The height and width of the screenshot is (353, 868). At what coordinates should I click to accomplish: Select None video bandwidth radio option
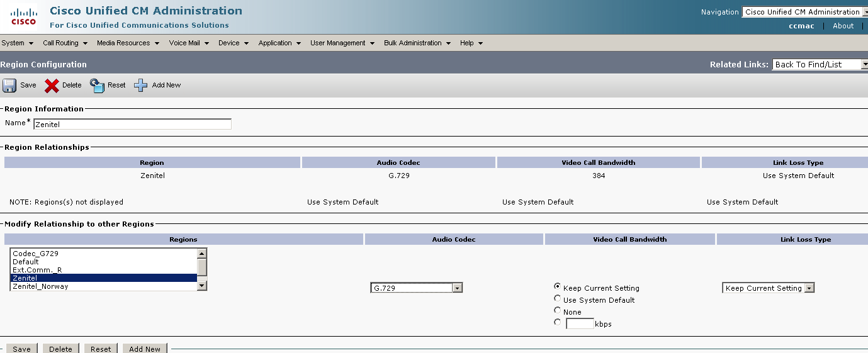click(558, 311)
